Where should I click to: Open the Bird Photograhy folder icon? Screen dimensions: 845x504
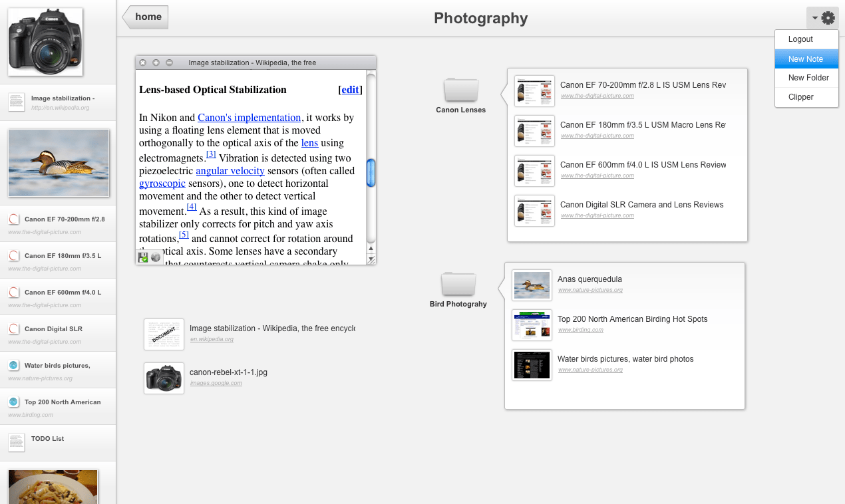click(x=458, y=284)
